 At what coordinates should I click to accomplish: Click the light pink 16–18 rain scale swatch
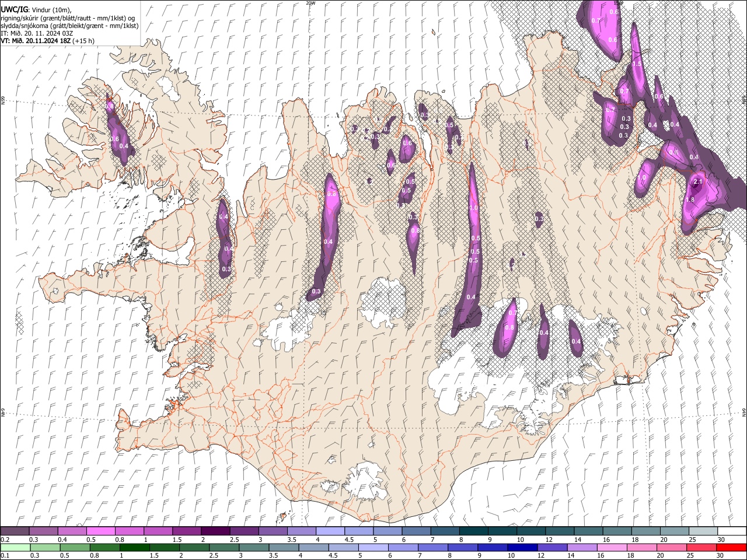click(x=611, y=547)
